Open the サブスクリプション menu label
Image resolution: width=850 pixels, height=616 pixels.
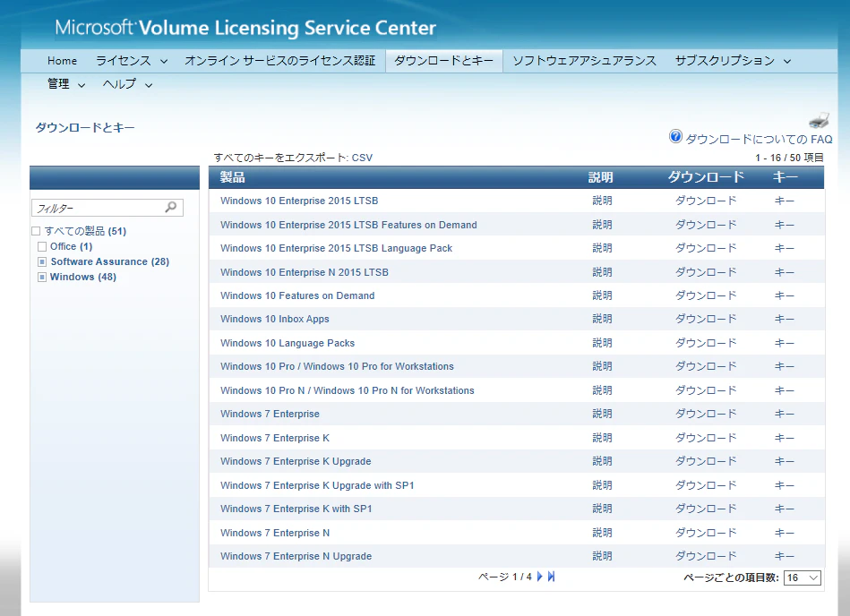coord(725,61)
